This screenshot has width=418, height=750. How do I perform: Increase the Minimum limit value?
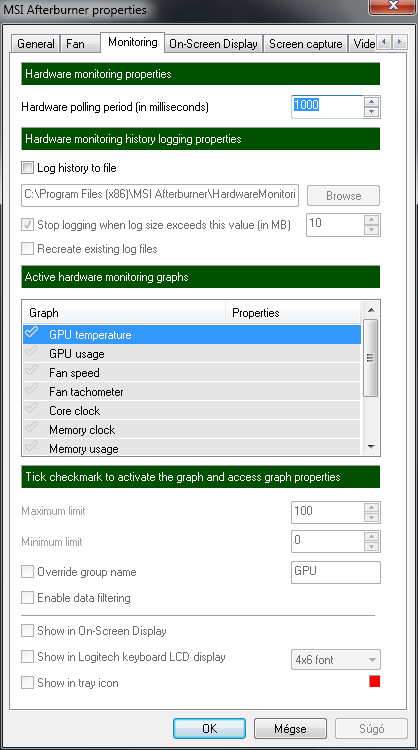coord(372,537)
